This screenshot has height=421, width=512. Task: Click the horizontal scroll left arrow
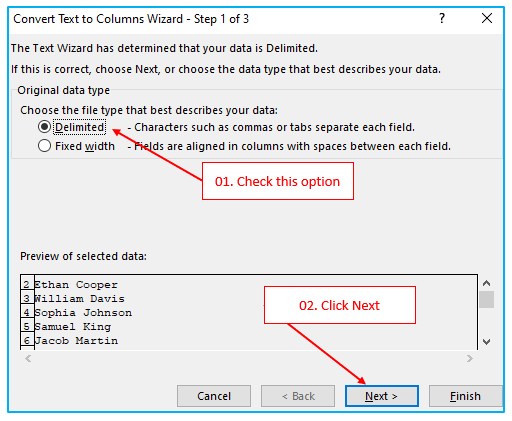(28, 358)
